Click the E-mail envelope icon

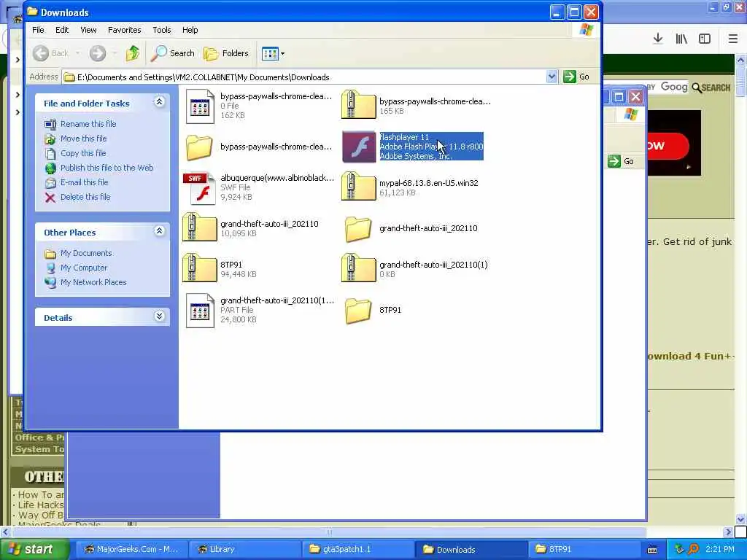(50, 183)
